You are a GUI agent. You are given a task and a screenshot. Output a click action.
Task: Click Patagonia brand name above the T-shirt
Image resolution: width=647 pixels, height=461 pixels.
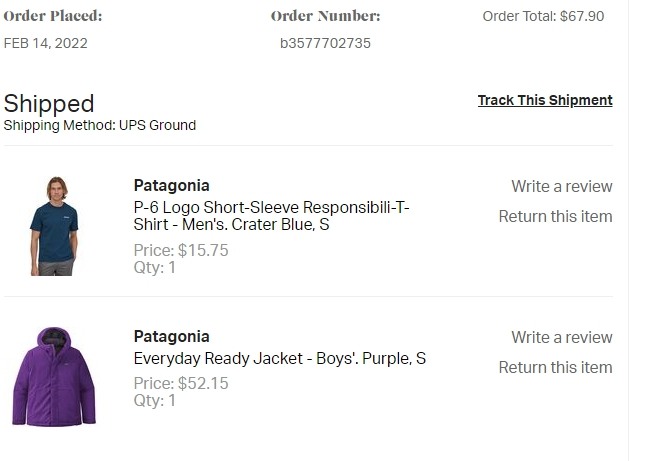coord(172,186)
